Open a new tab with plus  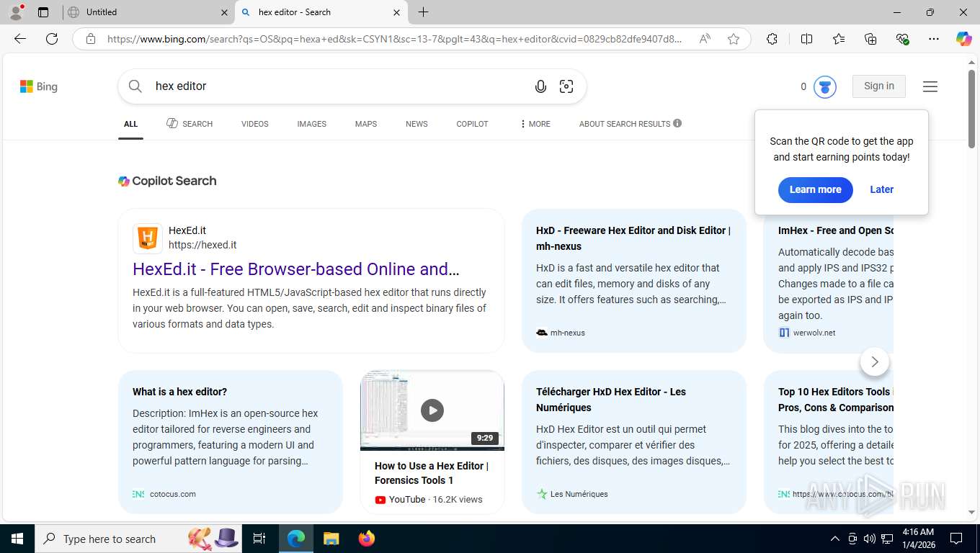pos(423,12)
